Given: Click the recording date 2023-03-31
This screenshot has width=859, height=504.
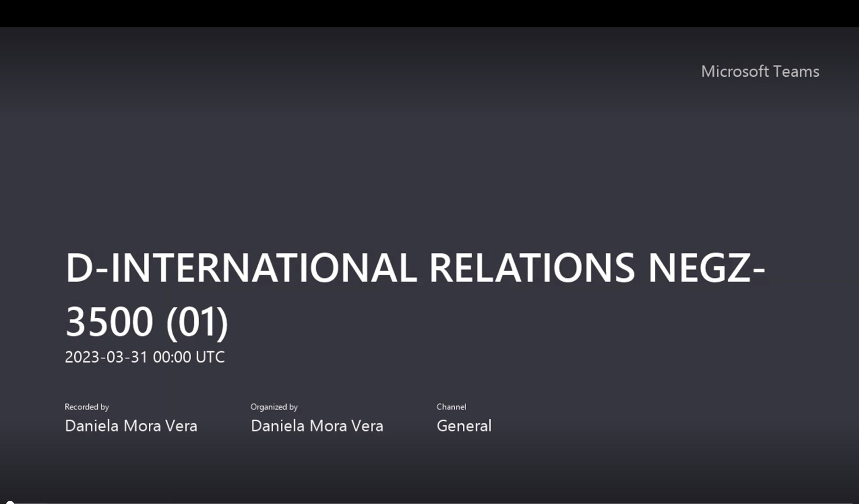Looking at the screenshot, I should (x=106, y=357).
